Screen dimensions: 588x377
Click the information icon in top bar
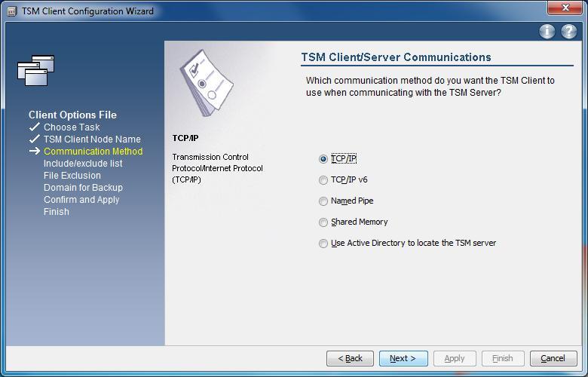coord(547,31)
